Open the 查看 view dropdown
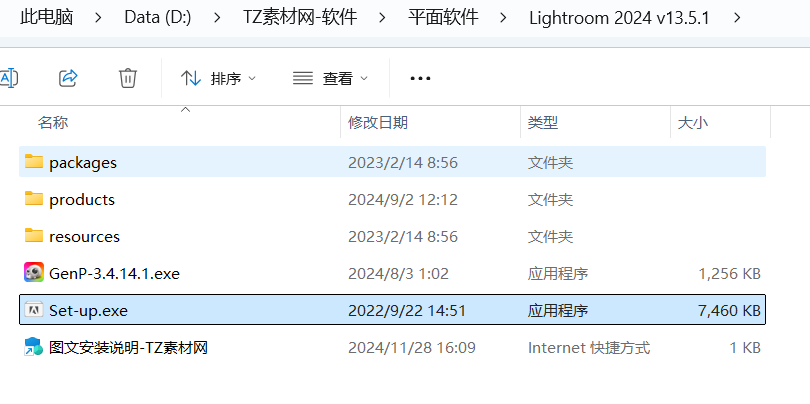This screenshot has width=810, height=404. [x=331, y=79]
